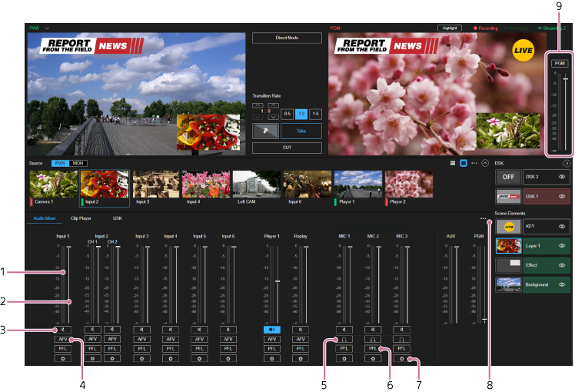Collapse the Source panel with chevron button
This screenshot has width=575, height=392.
(485, 164)
